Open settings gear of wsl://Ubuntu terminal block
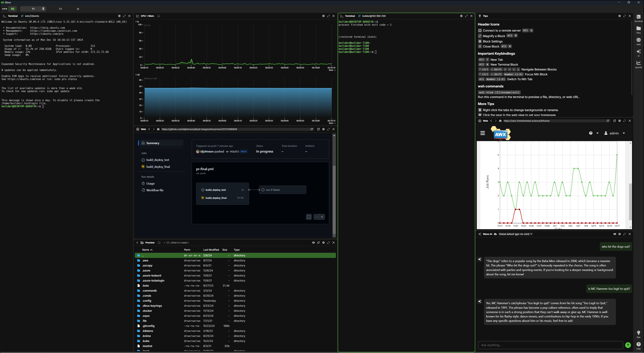 point(119,16)
